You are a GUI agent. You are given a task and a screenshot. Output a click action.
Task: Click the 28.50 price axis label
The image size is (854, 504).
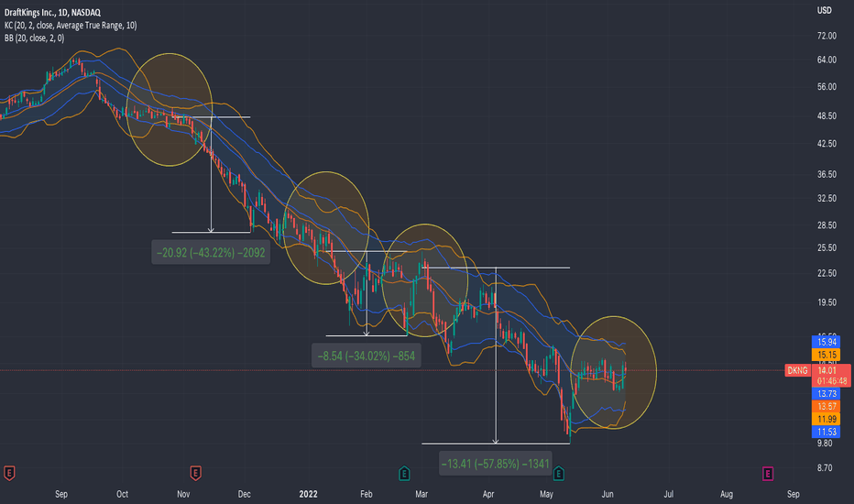click(x=827, y=225)
